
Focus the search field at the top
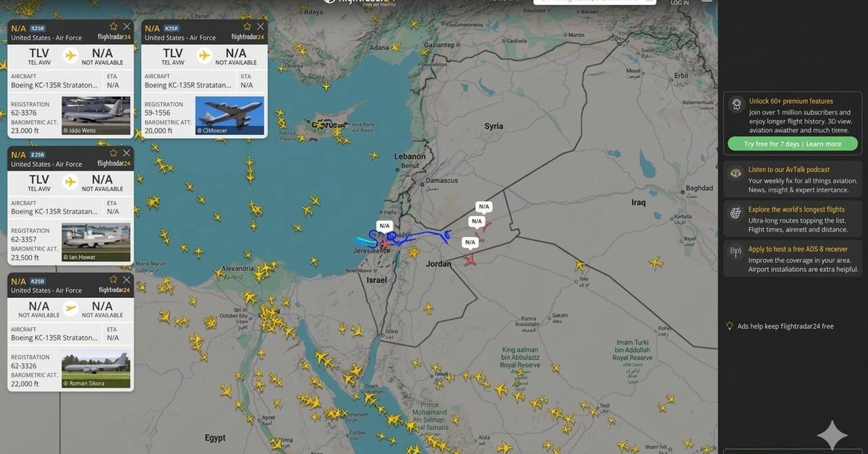[595, 2]
